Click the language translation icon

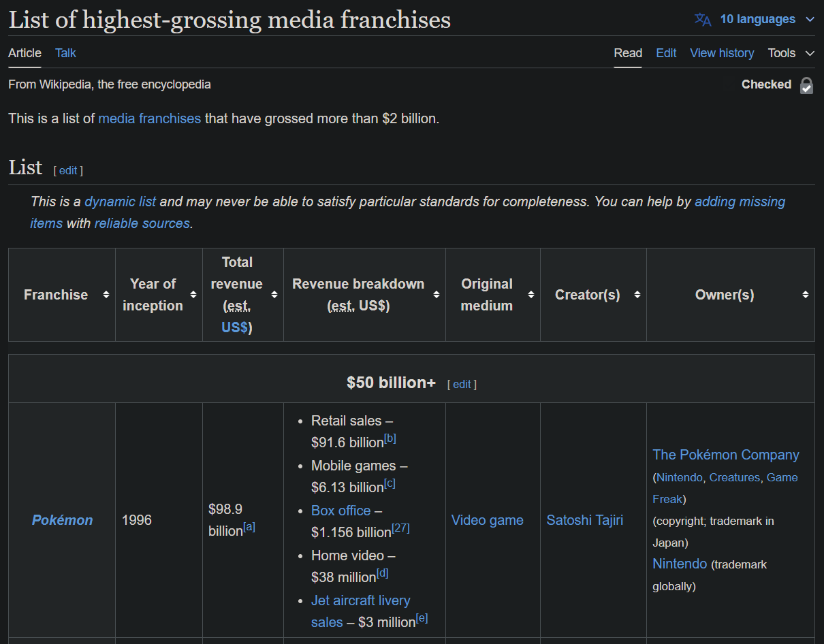(703, 20)
